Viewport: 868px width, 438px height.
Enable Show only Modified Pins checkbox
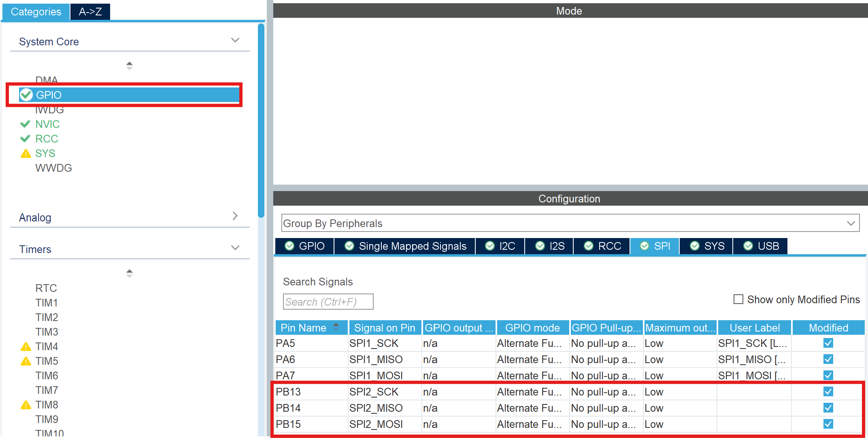[x=738, y=299]
